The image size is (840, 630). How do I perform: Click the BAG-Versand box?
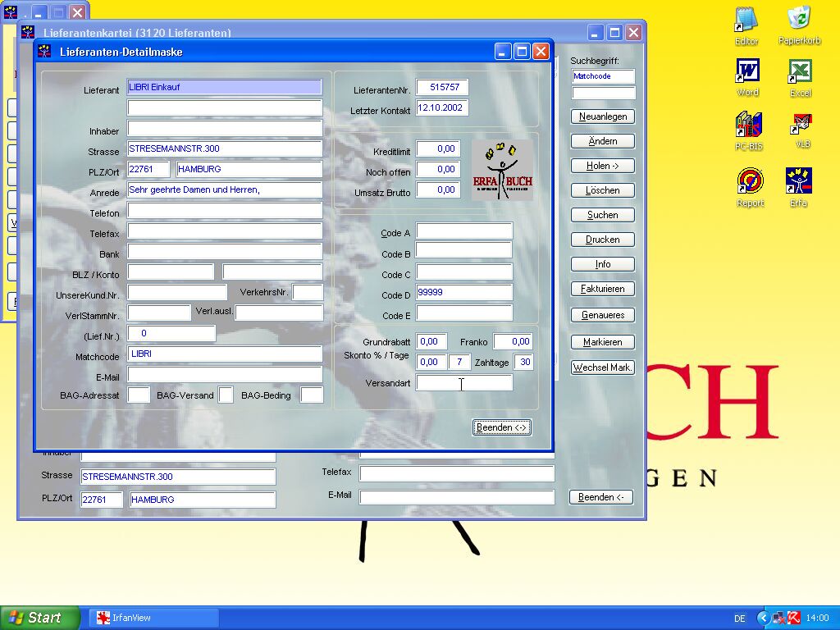click(x=226, y=395)
